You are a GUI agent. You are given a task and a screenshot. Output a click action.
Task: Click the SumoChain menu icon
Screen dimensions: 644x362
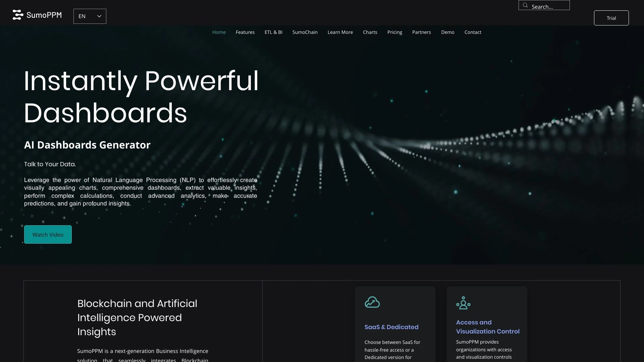coord(305,32)
